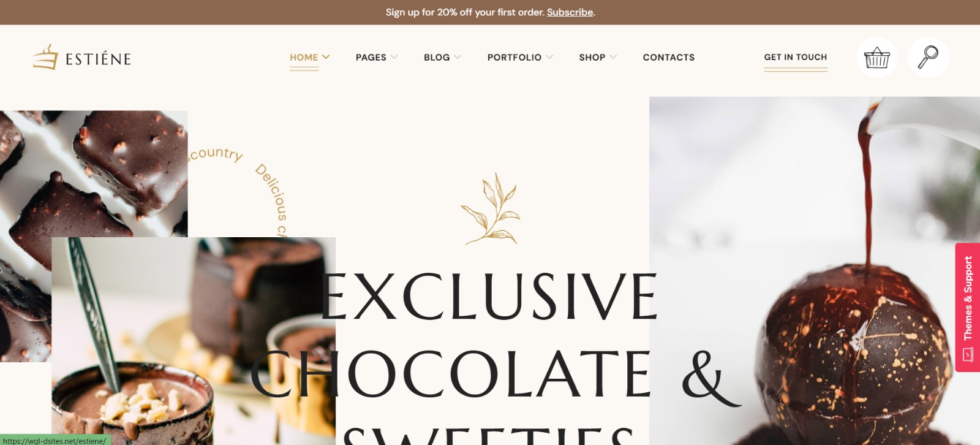Image resolution: width=980 pixels, height=445 pixels.
Task: Click the magnifying glass search icon
Action: (928, 58)
